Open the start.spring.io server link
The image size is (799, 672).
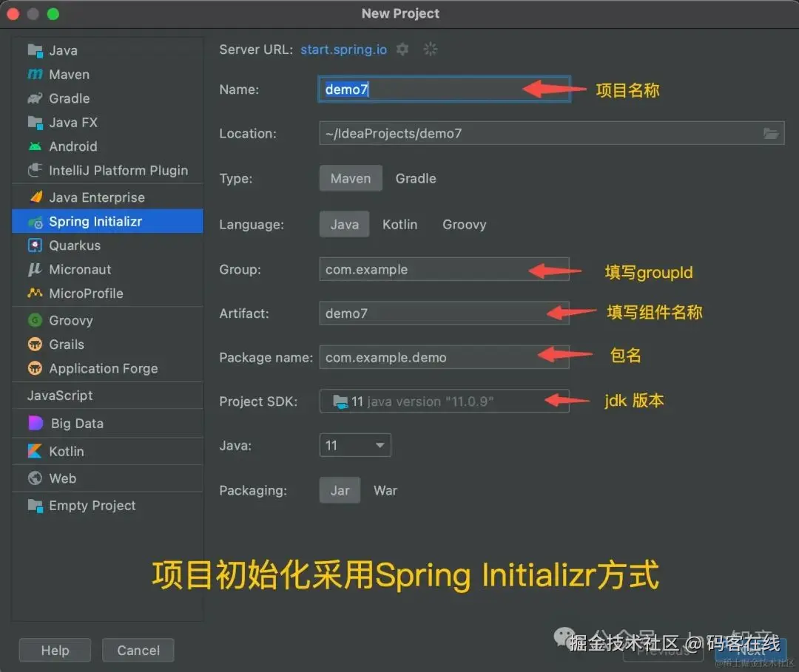(x=343, y=50)
